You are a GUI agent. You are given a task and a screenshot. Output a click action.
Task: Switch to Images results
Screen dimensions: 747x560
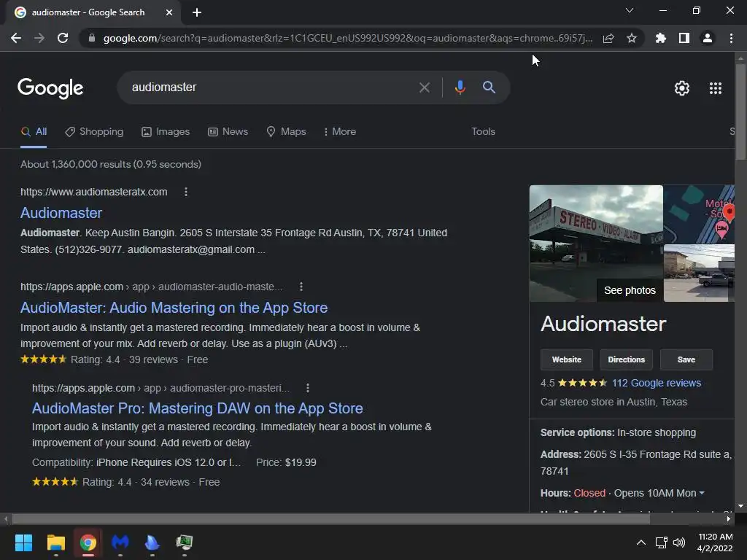coord(166,131)
